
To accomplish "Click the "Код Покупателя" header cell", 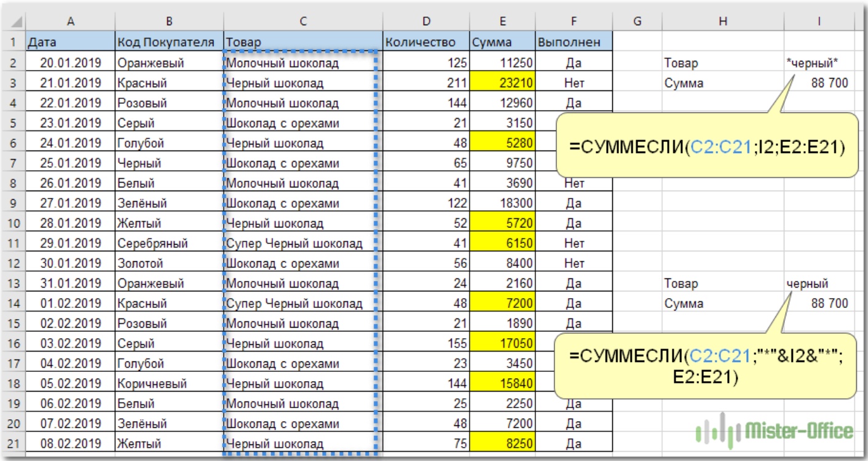I will 169,42.
